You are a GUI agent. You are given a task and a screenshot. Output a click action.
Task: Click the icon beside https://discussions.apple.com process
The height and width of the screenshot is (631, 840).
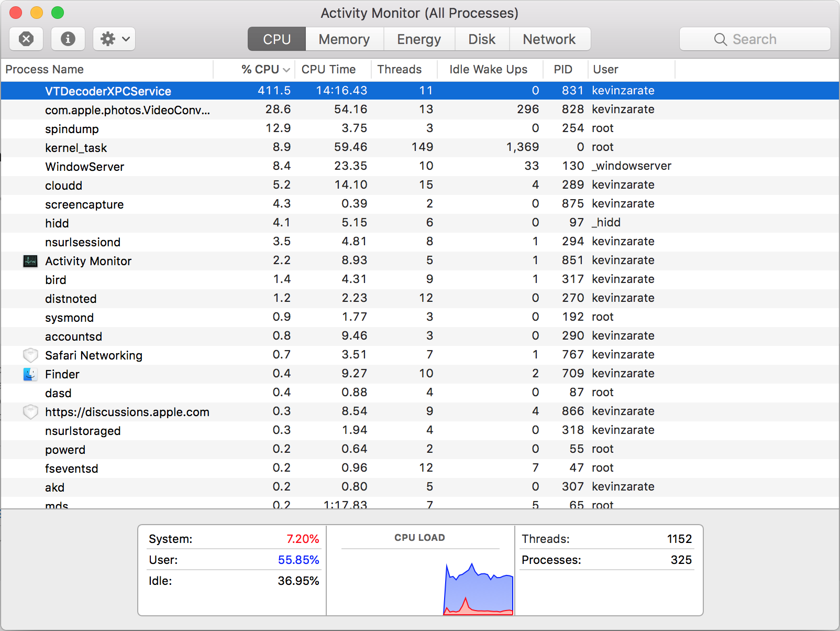tap(30, 411)
